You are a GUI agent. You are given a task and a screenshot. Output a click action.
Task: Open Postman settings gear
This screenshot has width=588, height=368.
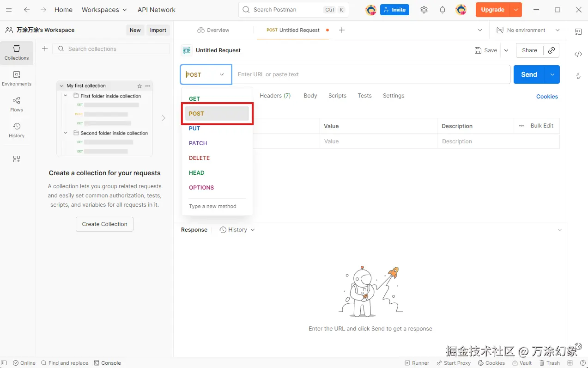click(x=424, y=10)
